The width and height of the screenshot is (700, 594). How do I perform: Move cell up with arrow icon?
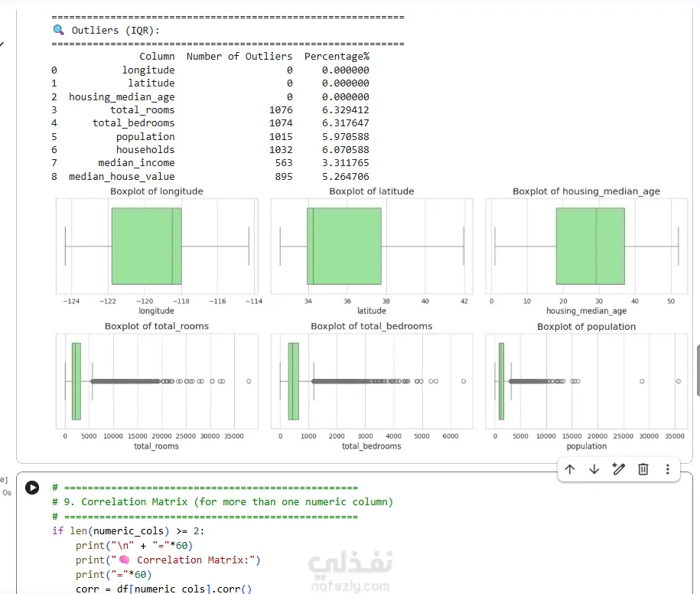(570, 469)
